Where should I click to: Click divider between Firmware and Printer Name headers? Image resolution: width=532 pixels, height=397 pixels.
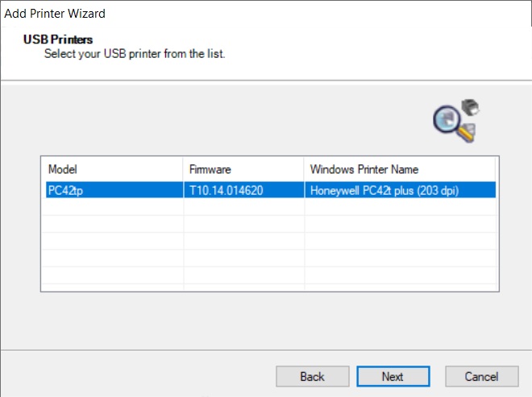point(304,169)
